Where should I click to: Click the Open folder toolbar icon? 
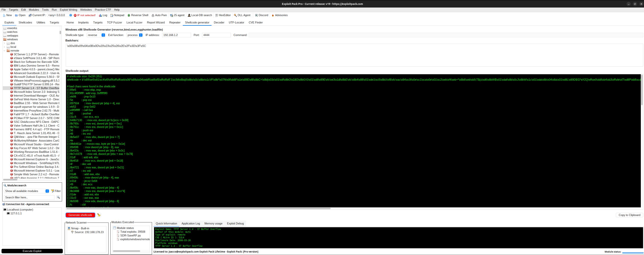(16, 15)
